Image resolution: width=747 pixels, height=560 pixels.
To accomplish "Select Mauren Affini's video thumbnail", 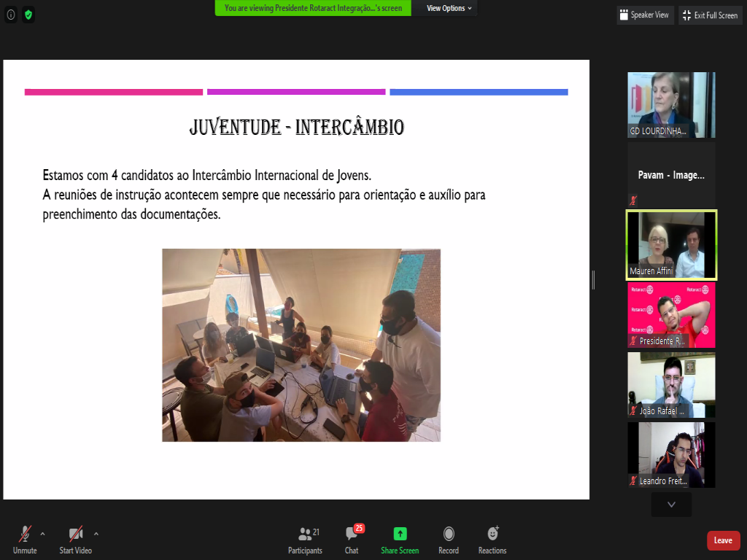I will click(671, 245).
